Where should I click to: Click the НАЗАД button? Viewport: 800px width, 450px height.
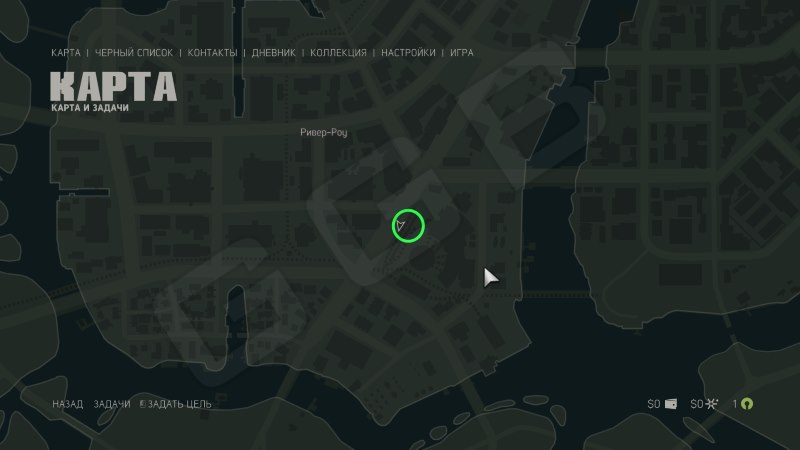point(67,404)
